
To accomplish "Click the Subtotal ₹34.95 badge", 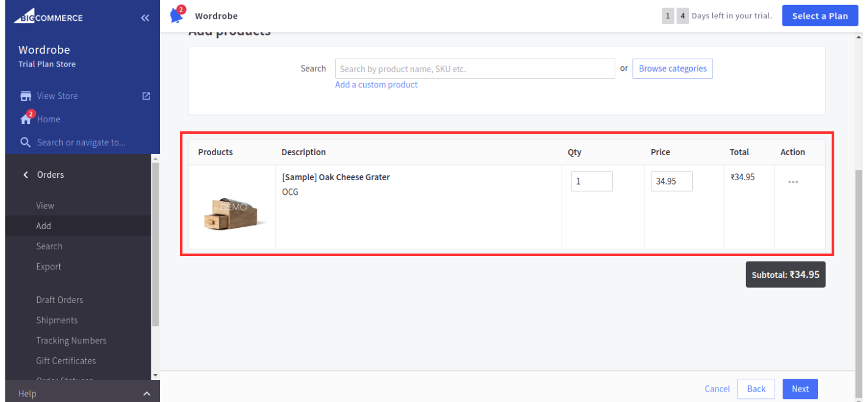I will 786,275.
